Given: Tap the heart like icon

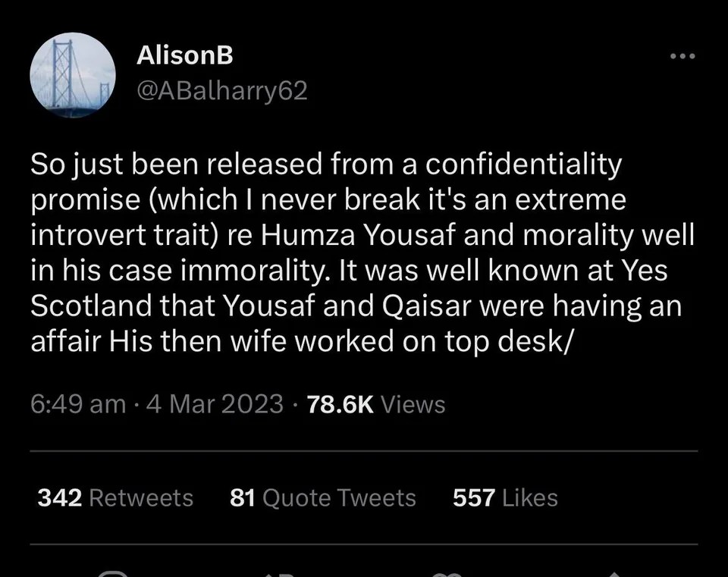Looking at the screenshot, I should pos(446,573).
